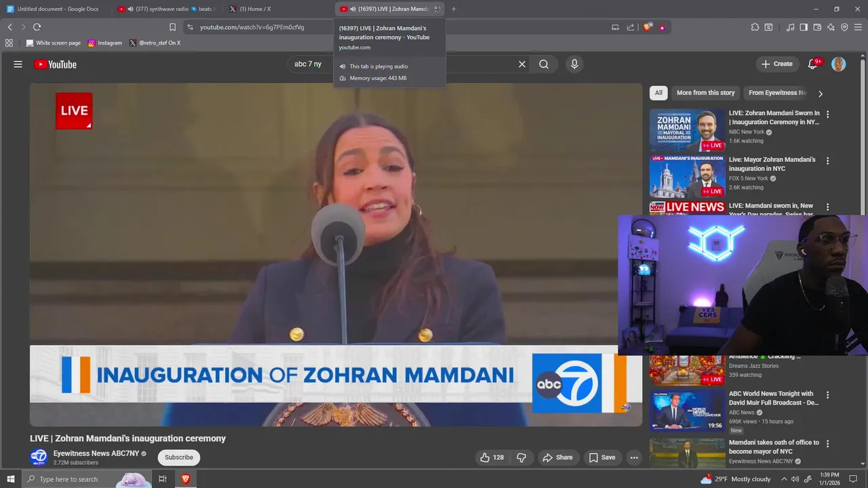The image size is (868, 488).
Task: Open the Windows Start menu
Action: [10, 479]
